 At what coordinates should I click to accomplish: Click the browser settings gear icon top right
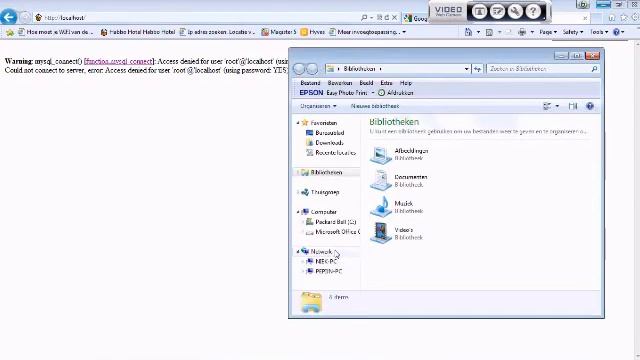tap(636, 17)
